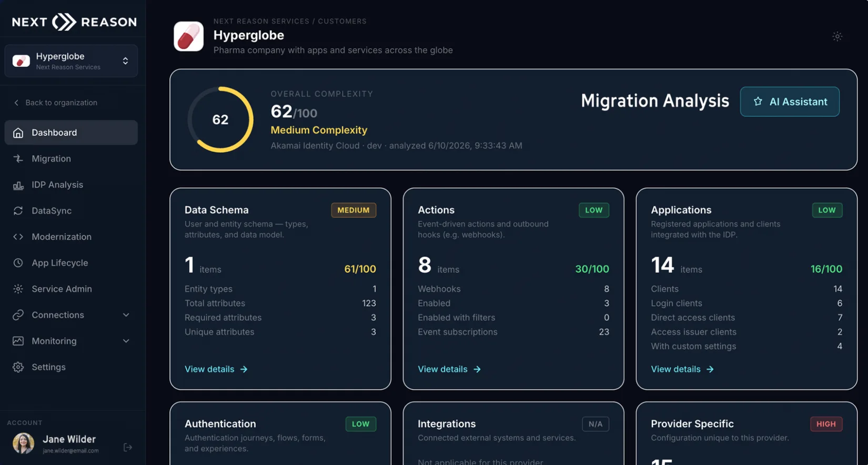The height and width of the screenshot is (465, 868).
Task: Click the Dashboard home icon
Action: pyautogui.click(x=18, y=133)
